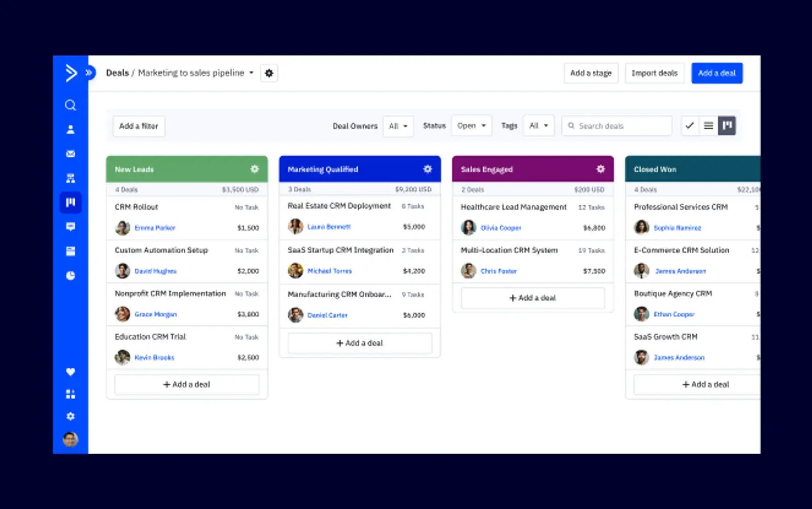
Task: Open Campaigns via the sidebar envelope icon
Action: [71, 154]
